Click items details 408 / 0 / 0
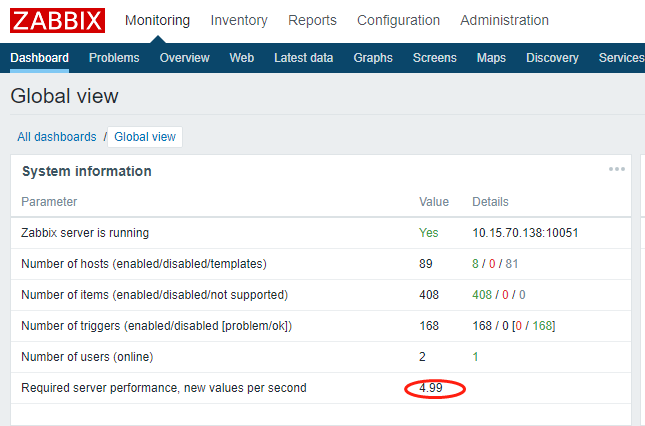 (x=499, y=295)
